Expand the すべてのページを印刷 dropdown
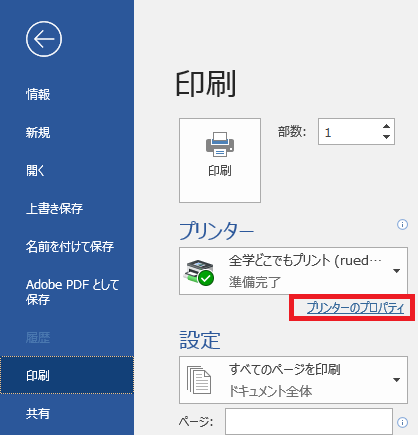 (396, 380)
